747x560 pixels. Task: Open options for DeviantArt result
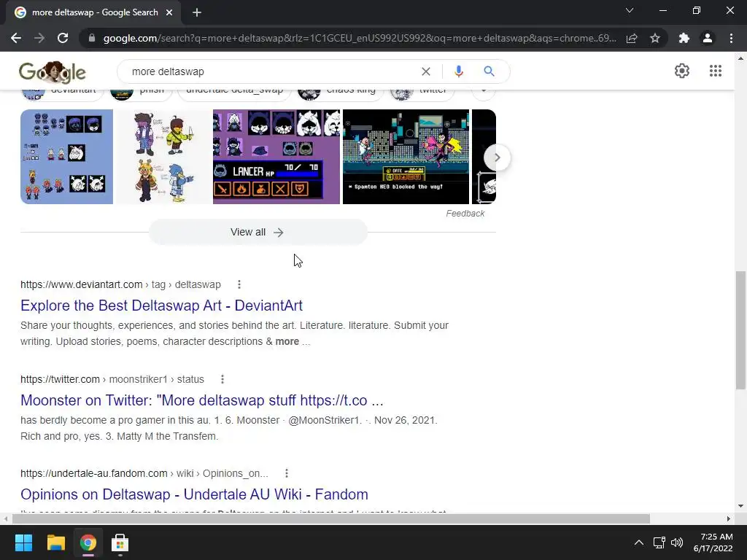click(239, 284)
